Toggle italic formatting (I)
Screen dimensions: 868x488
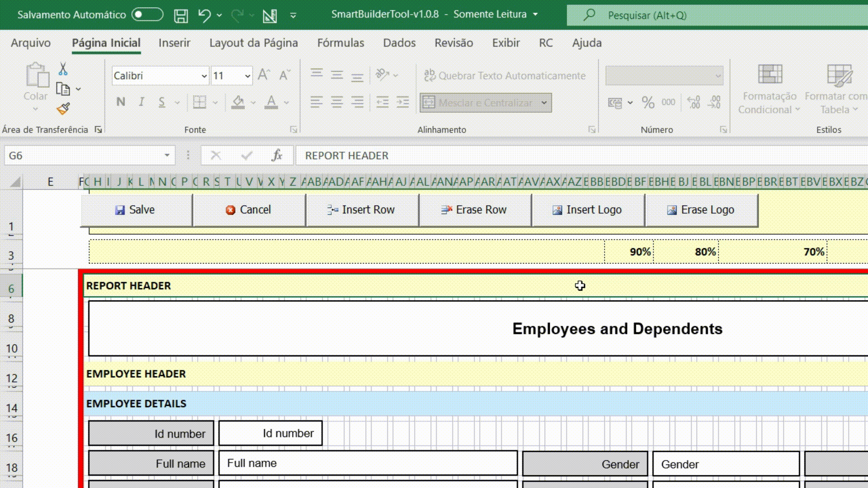tap(142, 102)
